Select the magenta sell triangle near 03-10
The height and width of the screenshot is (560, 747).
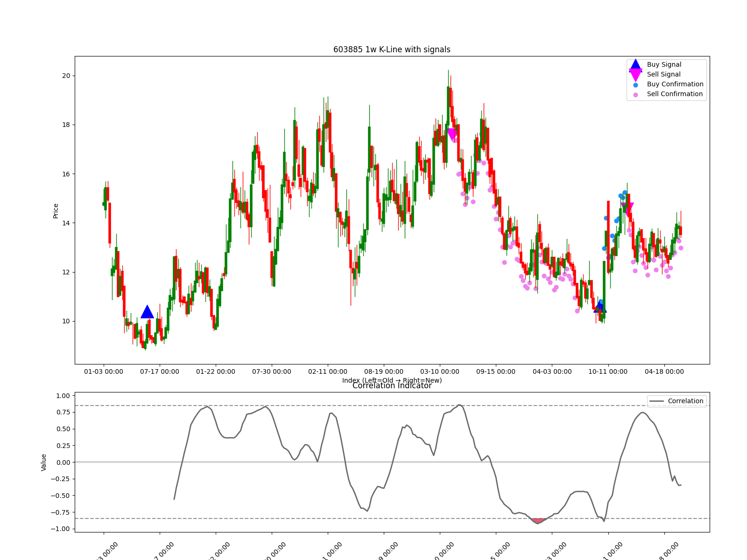pos(452,134)
